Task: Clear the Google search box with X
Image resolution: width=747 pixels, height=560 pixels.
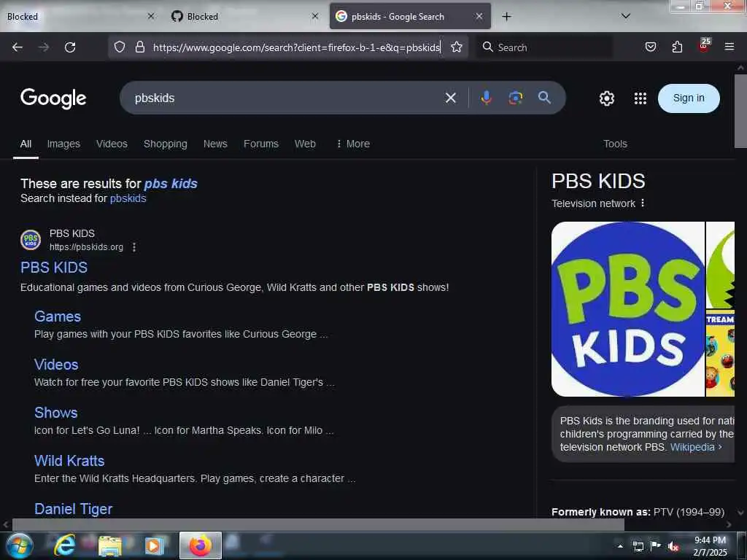Action: click(x=450, y=98)
